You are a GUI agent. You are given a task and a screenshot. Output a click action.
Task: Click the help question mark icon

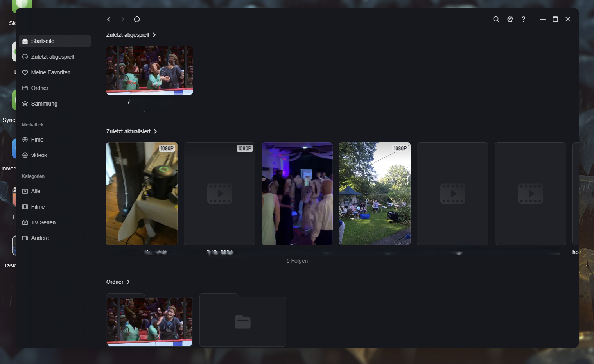[x=524, y=19]
